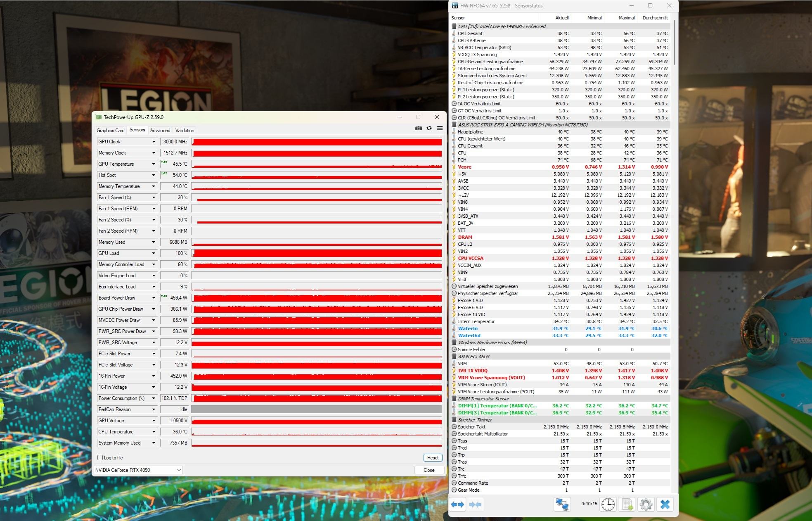Screen dimensions: 812x521
Task: Click the 0:10:16 elapsed timer
Action: click(x=589, y=504)
